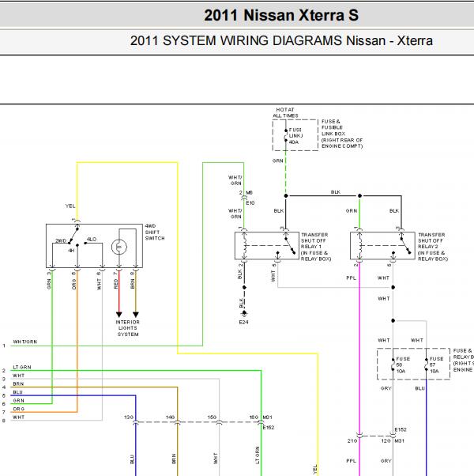Click the illumination lamp symbol in shift switch

118,247
